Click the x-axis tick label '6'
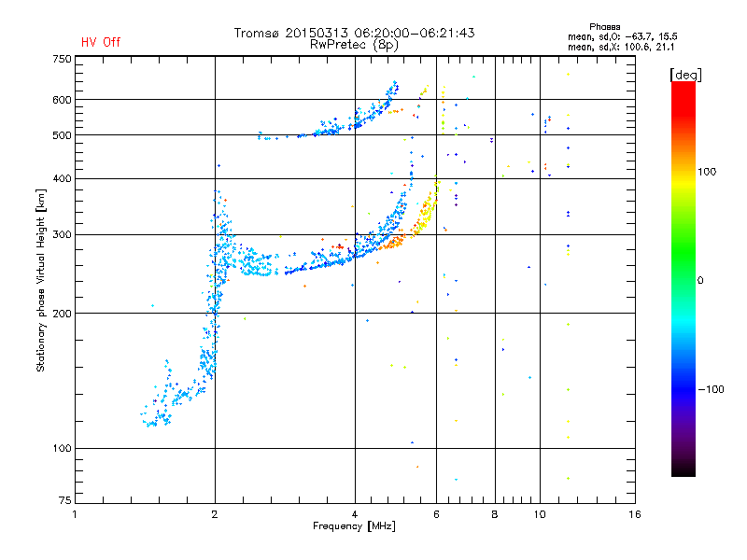The width and height of the screenshot is (747, 560). click(436, 514)
